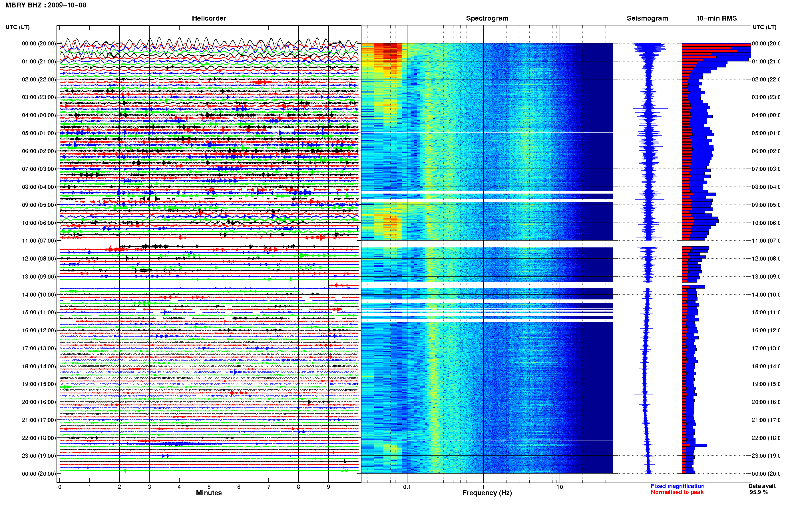Click the left '11:00 (07:00)' time label
The width and height of the screenshot is (812, 508).
tap(39, 241)
